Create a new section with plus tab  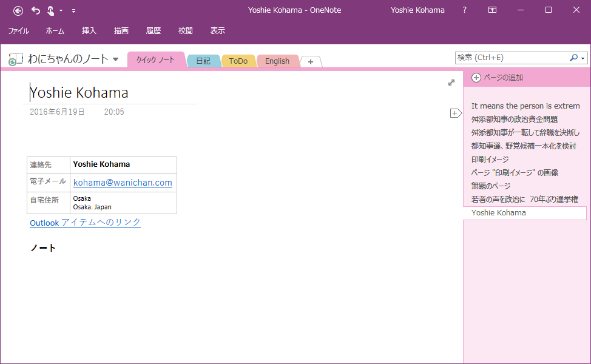coord(311,62)
